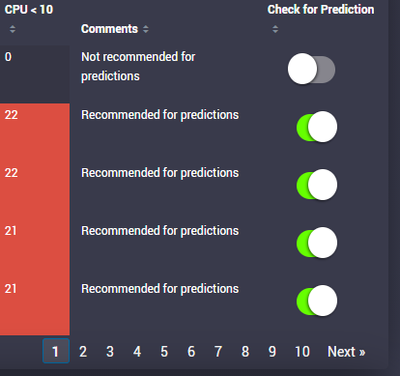
Task: Jump to page 10
Action: point(302,352)
